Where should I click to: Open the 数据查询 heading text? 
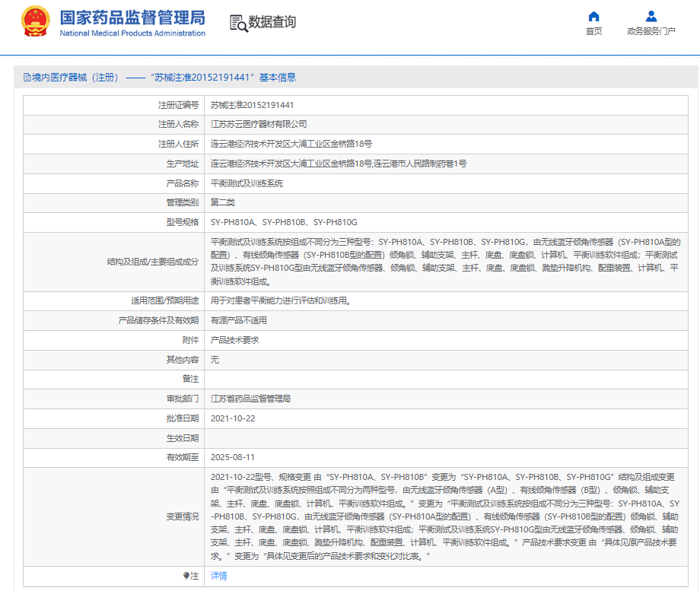(x=272, y=22)
